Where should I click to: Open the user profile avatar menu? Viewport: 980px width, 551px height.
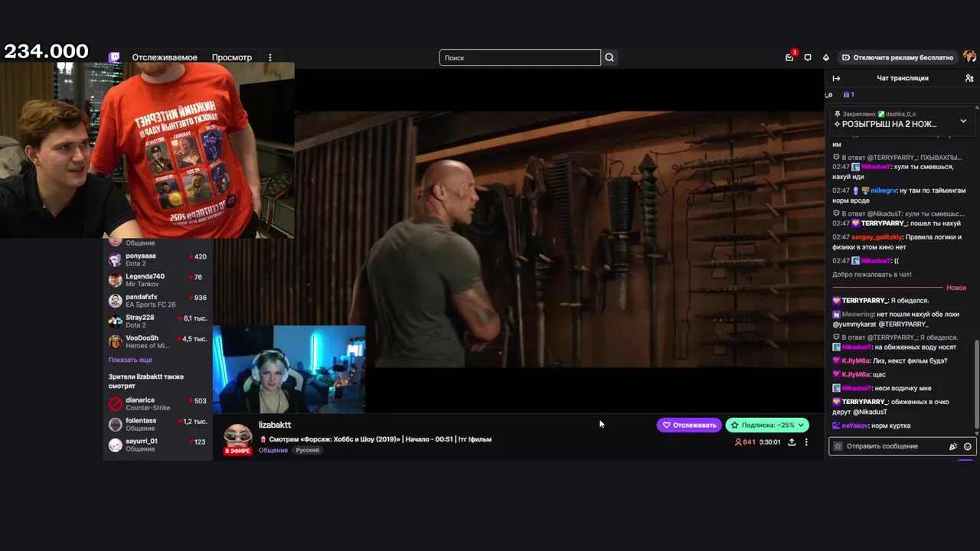[x=969, y=57]
